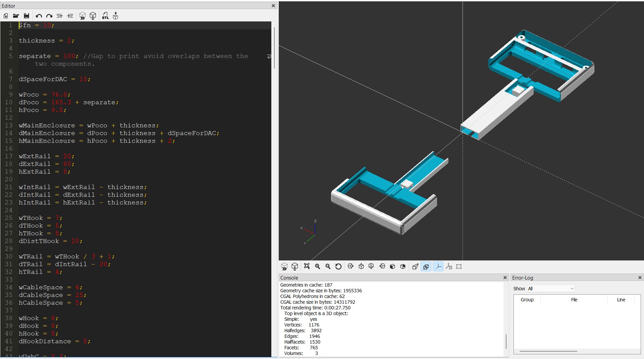Click the editor vertical scrollbar

[x=274, y=48]
